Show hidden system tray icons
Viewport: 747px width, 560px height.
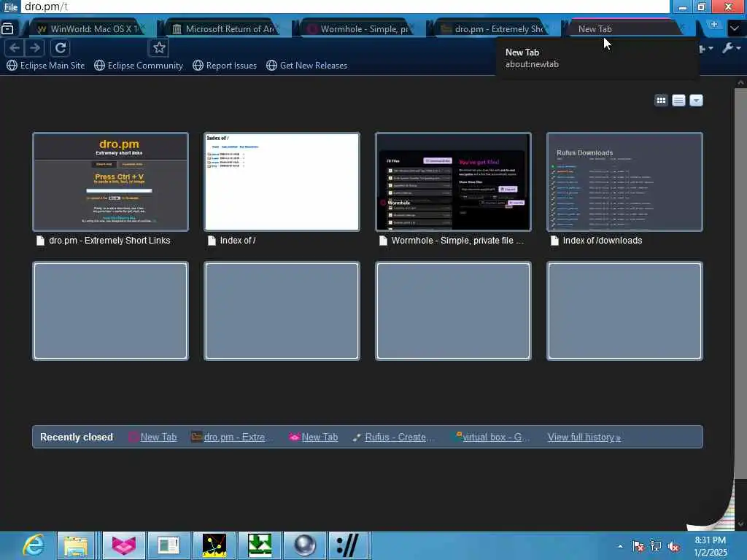point(620,546)
